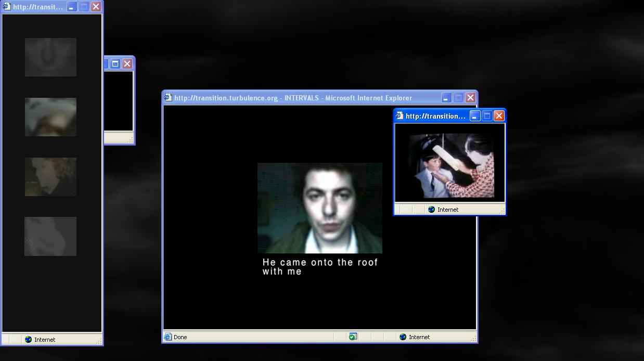
Task: Click the subtitle "He came onto the roof with me"
Action: pos(320,267)
